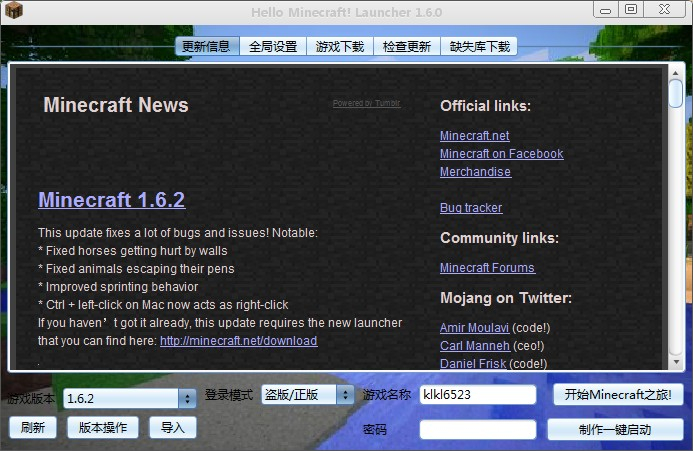Click the 制作一键启动 button
Image resolution: width=693 pixels, height=451 pixels.
click(615, 430)
